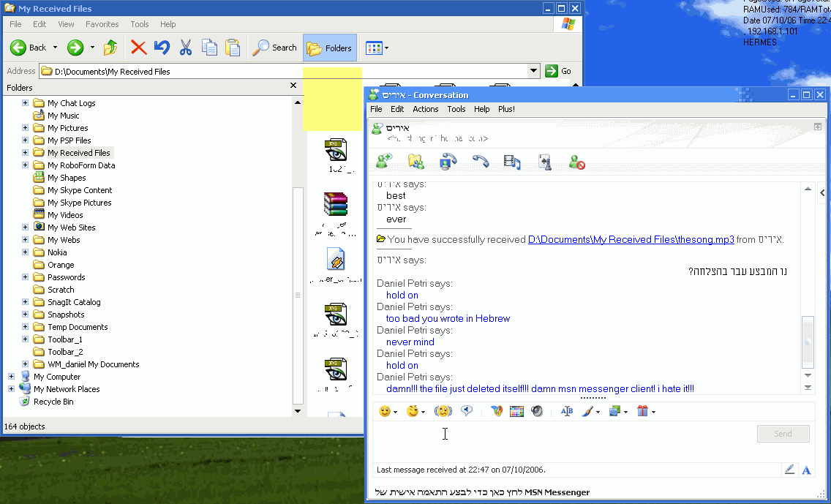This screenshot has height=504, width=831.
Task: Open the Help menu in Conversation window
Action: (x=482, y=109)
